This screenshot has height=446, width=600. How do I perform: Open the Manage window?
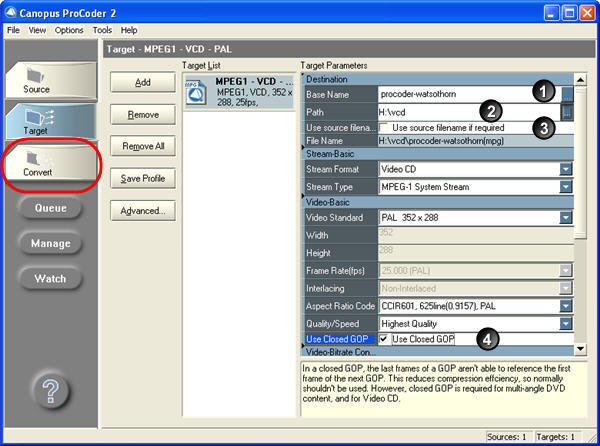coord(51,243)
